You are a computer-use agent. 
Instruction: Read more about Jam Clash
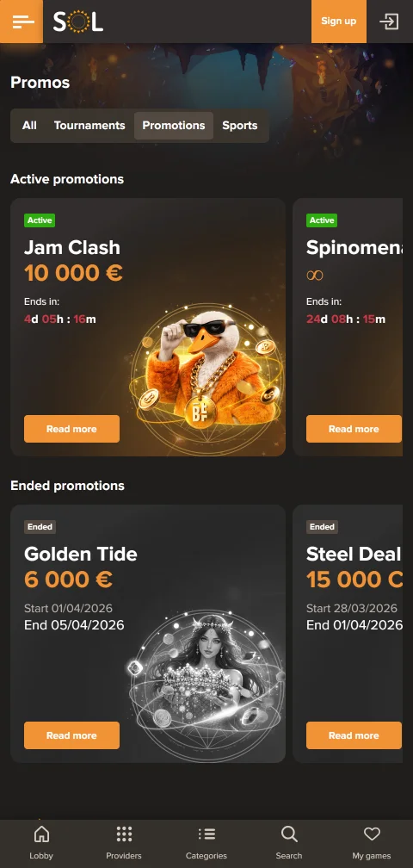[x=72, y=429]
